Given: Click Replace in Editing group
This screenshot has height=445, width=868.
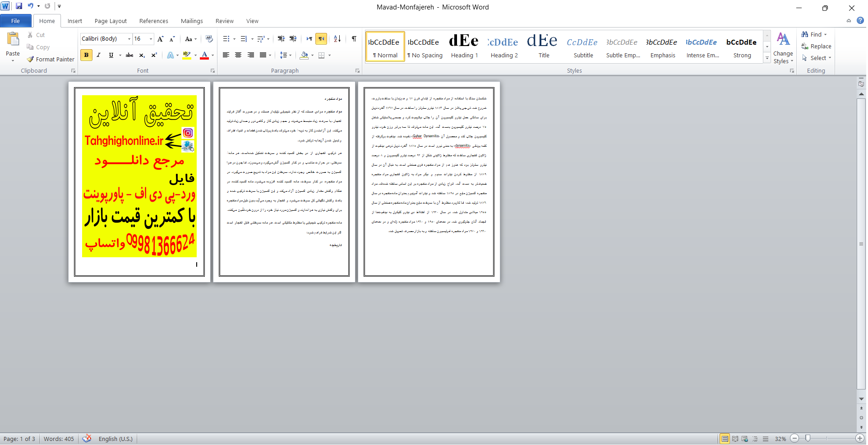Looking at the screenshot, I should coord(816,46).
